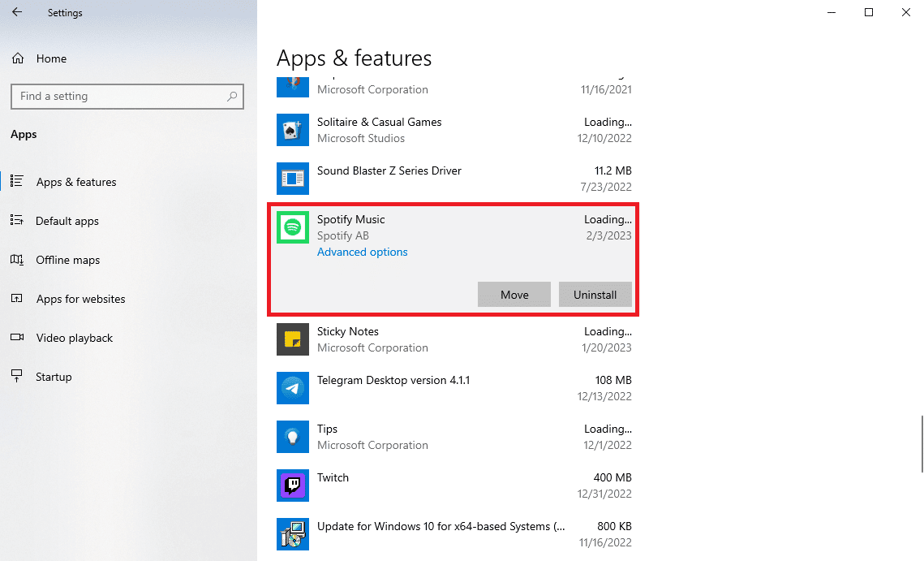
Task: Open Video playback settings
Action: tap(75, 338)
